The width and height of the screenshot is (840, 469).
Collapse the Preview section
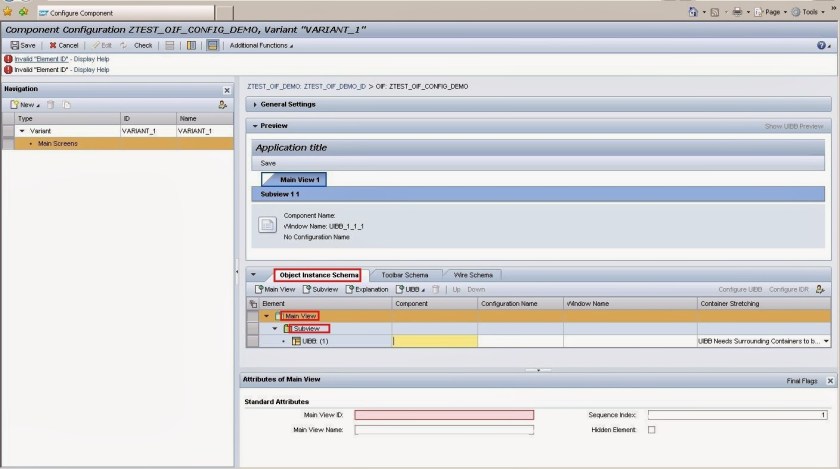[256, 126]
